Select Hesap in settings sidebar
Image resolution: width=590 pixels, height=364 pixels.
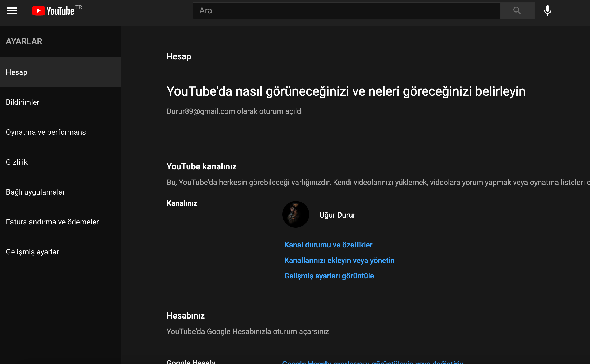[17, 72]
